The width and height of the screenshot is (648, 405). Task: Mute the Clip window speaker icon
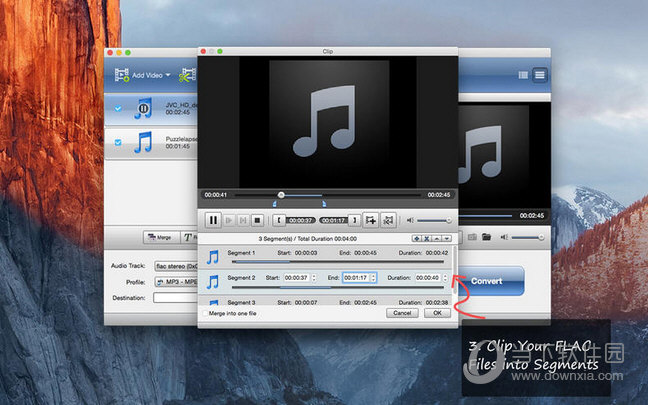pyautogui.click(x=410, y=220)
